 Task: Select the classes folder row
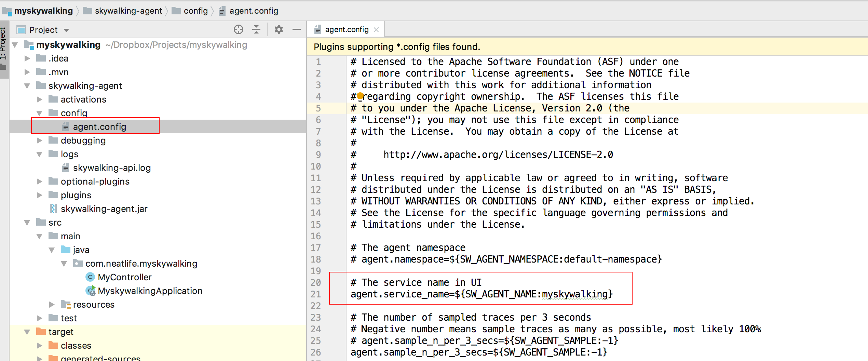(158, 346)
